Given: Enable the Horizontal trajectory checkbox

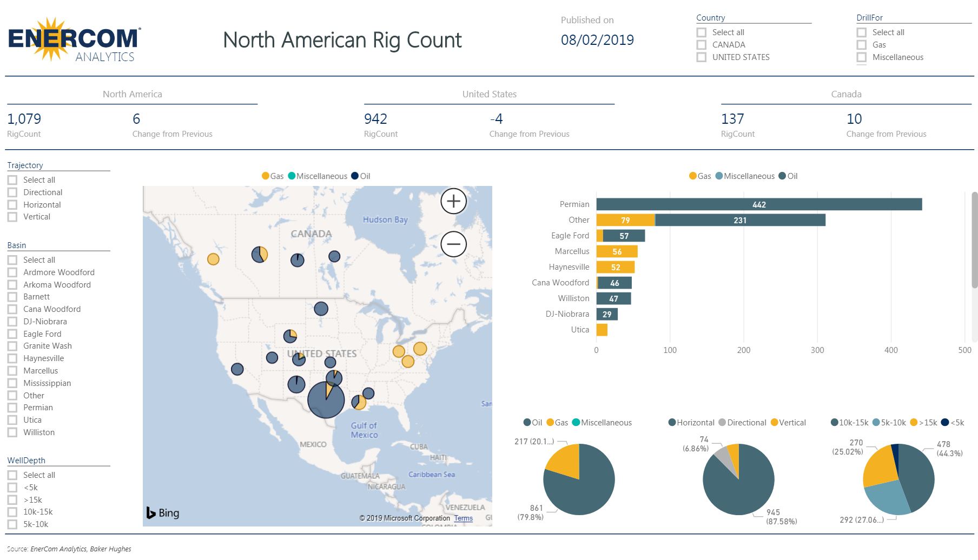Looking at the screenshot, I should [12, 204].
